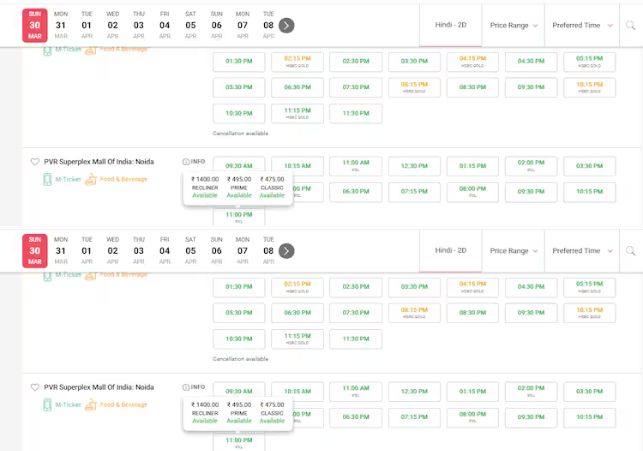Image resolution: width=643 pixels, height=451 pixels.
Task: Click the search magnifier icon in lower header
Action: (x=630, y=251)
